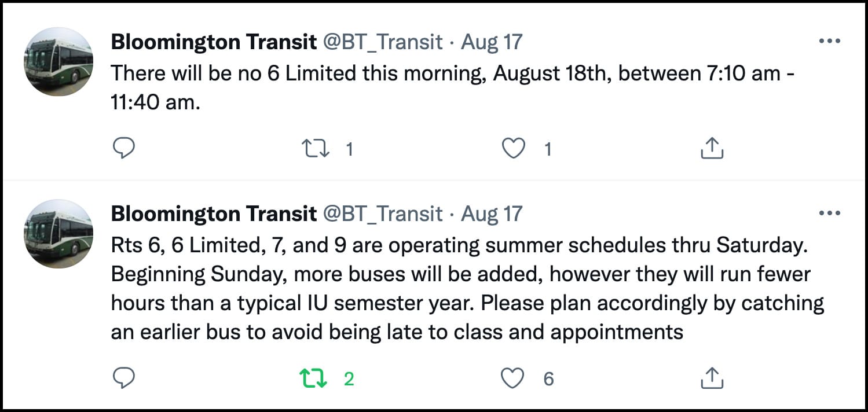Image resolution: width=868 pixels, height=412 pixels.
Task: Open more options on second tweet
Action: click(x=829, y=214)
